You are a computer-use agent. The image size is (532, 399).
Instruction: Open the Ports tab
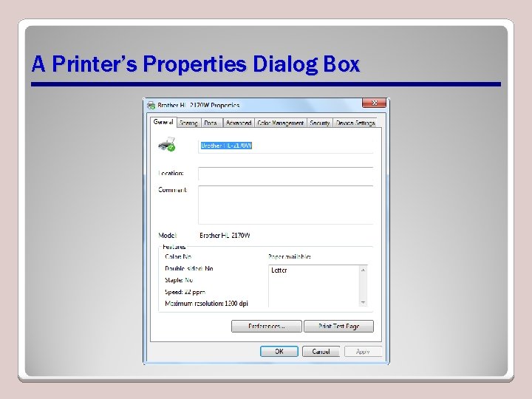[x=211, y=123]
